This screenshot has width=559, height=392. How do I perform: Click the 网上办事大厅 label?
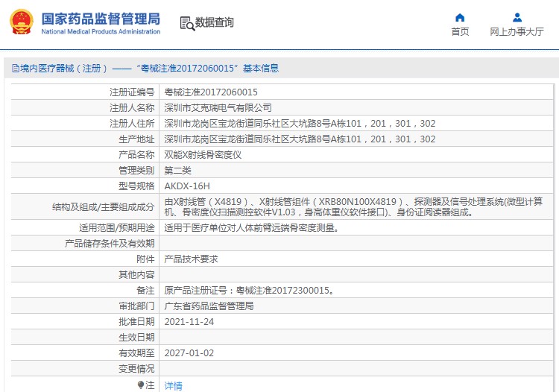point(517,32)
